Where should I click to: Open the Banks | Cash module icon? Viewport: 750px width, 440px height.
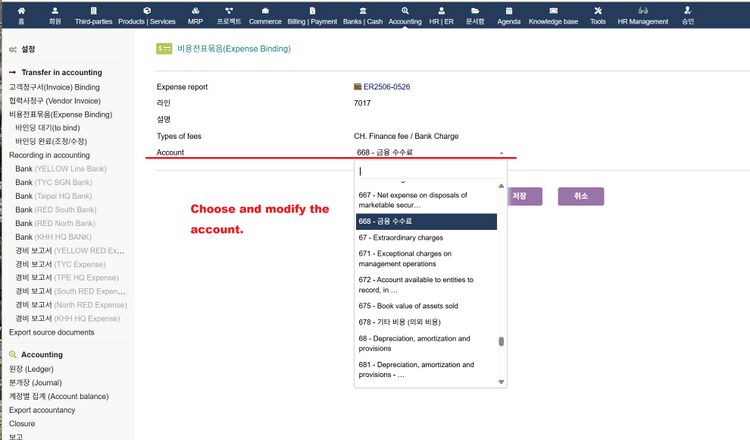pyautogui.click(x=362, y=11)
